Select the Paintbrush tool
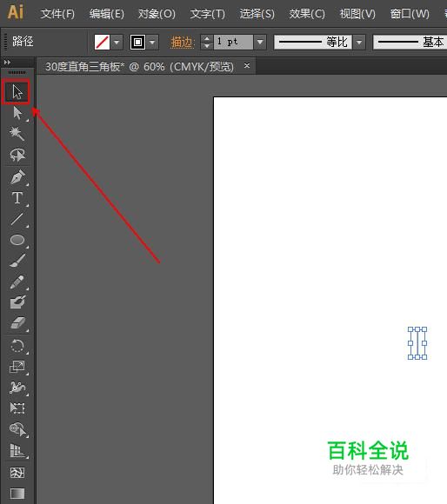The height and width of the screenshot is (504, 447). click(x=17, y=261)
